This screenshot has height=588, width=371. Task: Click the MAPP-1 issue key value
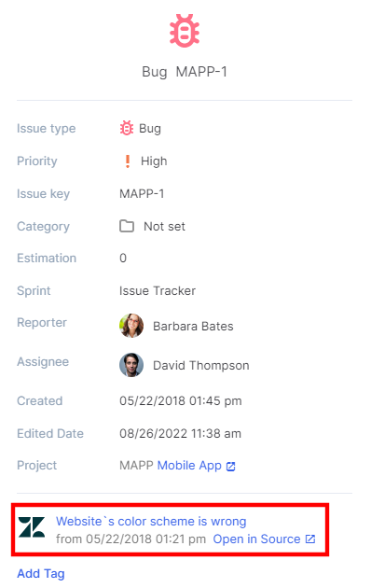[x=142, y=193]
